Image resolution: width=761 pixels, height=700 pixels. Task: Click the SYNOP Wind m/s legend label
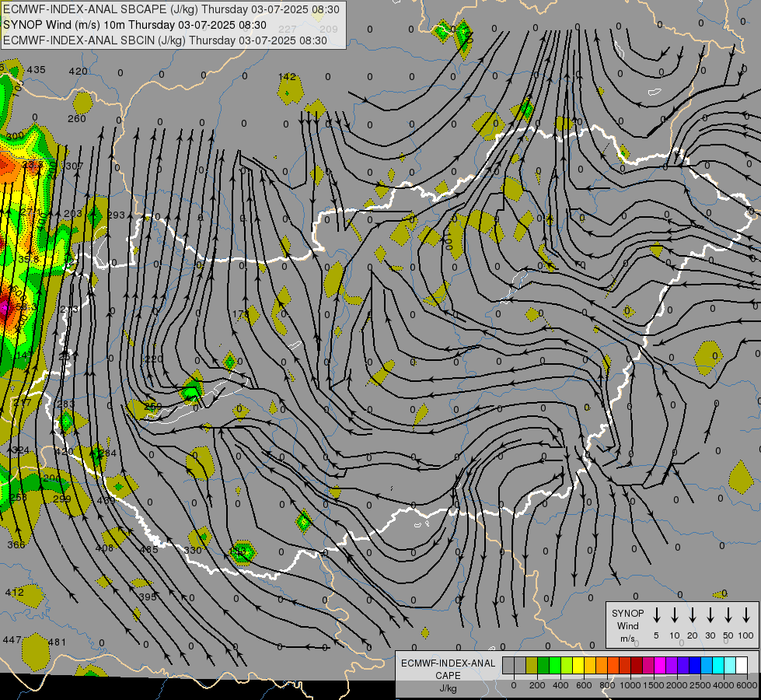[627, 625]
